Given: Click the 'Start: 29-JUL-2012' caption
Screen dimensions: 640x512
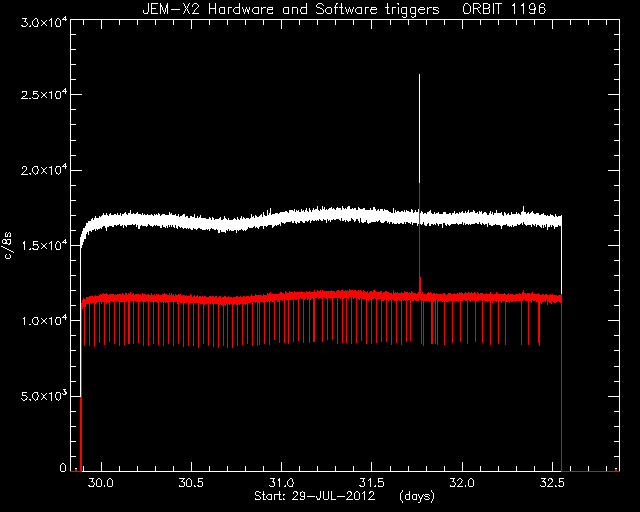Looking at the screenshot, I should pyautogui.click(x=314, y=496).
